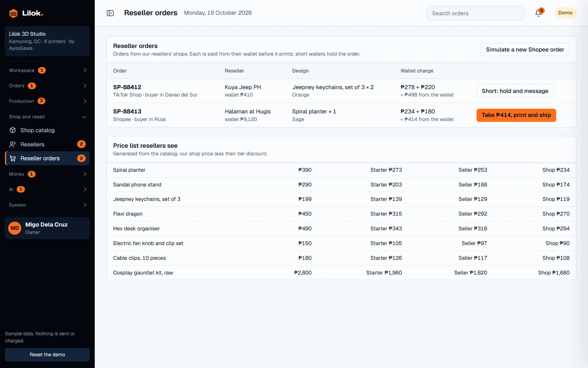Click the Migo Dela Cruz owner name

(46, 225)
